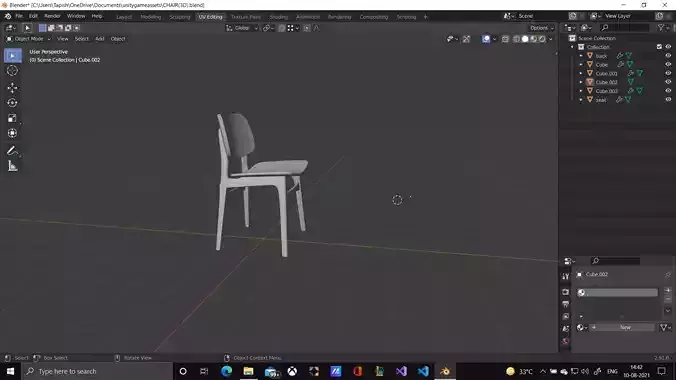Viewport: 676px width, 380px height.
Task: Switch viewport to Rendered shading
Action: (x=542, y=39)
